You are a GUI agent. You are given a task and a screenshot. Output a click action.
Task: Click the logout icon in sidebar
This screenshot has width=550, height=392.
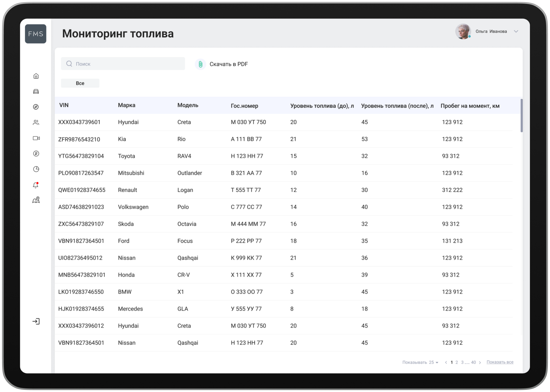pyautogui.click(x=36, y=321)
